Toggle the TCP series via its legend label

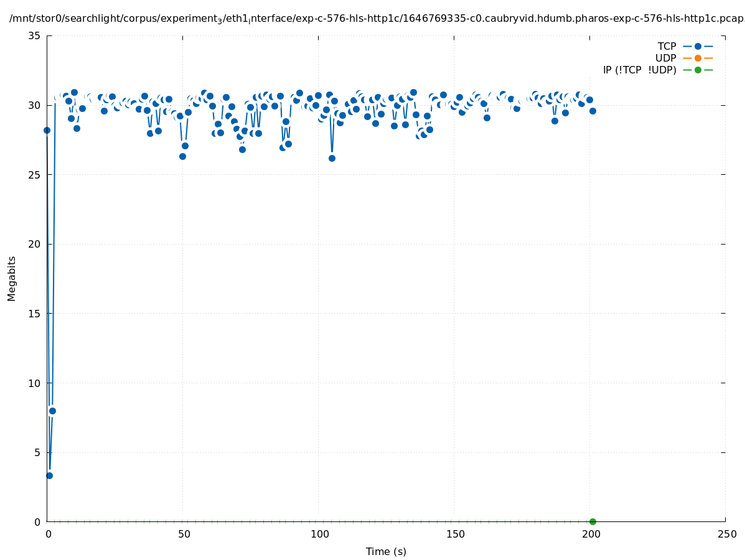coord(667,47)
